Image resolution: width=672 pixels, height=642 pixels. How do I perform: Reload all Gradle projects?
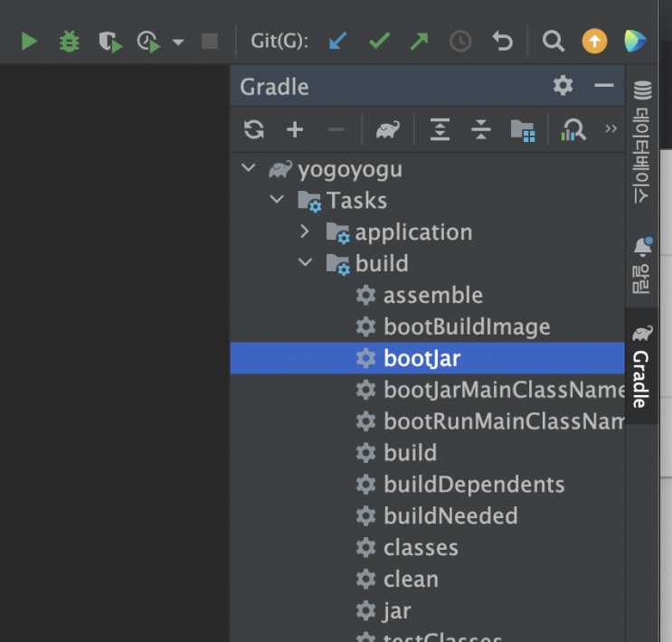254,129
